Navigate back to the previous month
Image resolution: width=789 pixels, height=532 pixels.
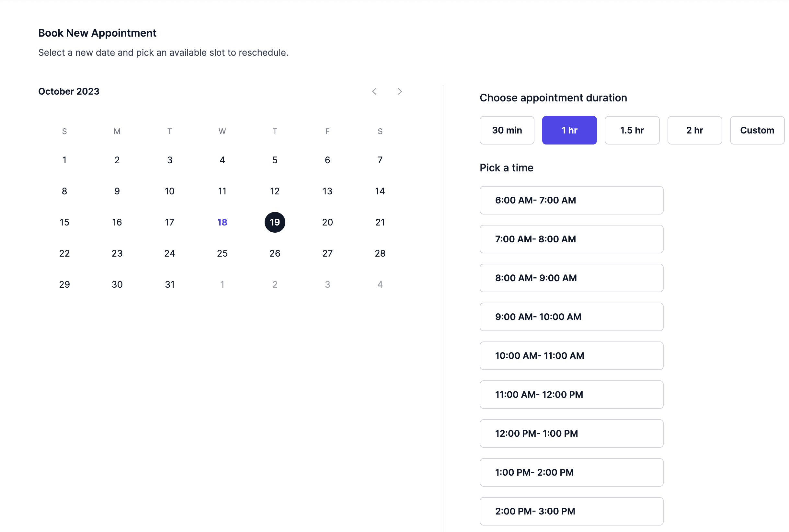374,91
